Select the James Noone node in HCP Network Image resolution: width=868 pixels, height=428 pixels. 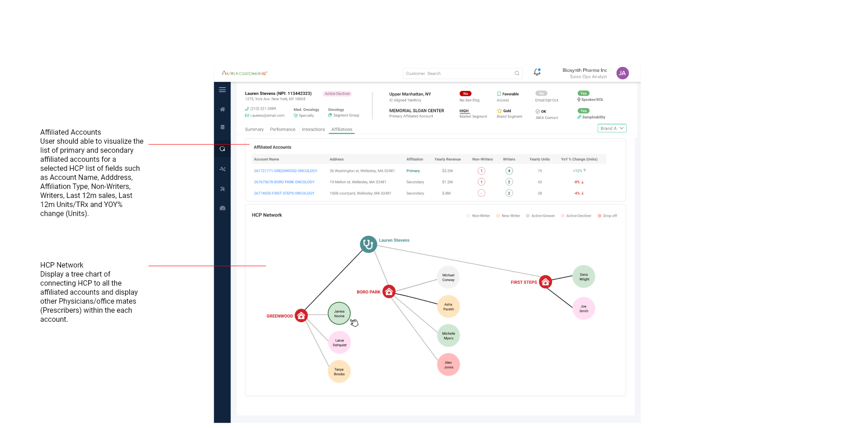pyautogui.click(x=339, y=313)
